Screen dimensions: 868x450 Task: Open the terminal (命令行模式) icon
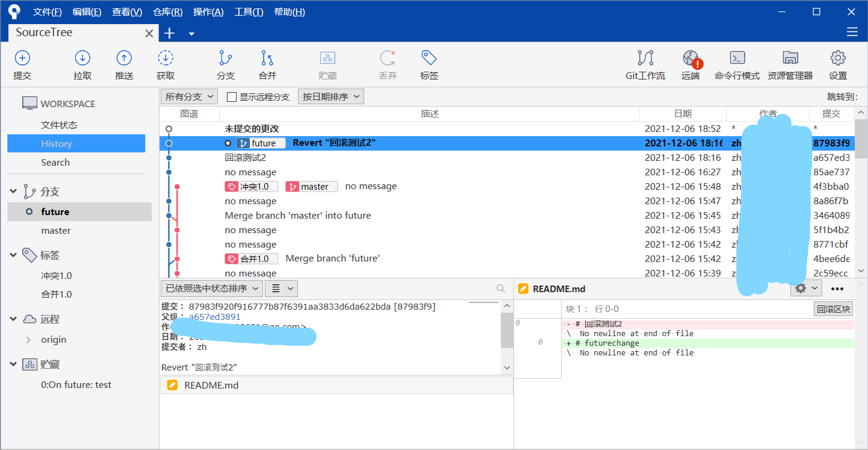(x=737, y=58)
